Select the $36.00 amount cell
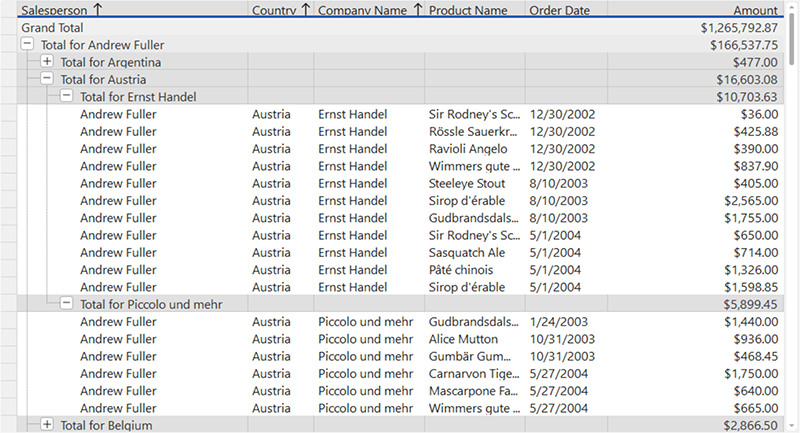The image size is (800, 433). [x=695, y=114]
